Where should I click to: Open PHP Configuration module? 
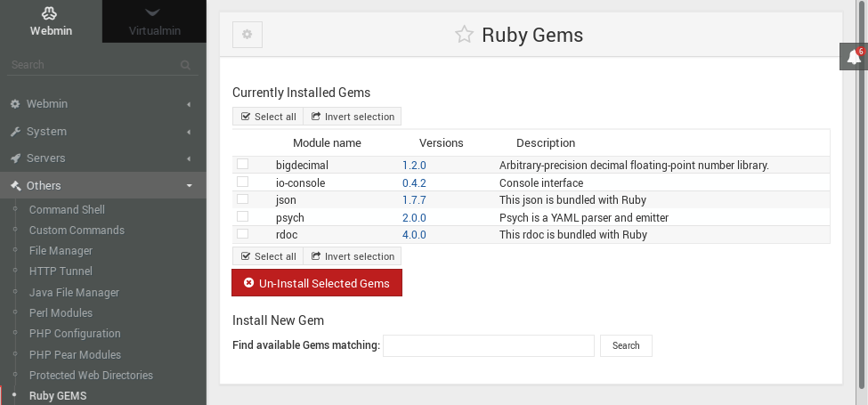tap(75, 334)
